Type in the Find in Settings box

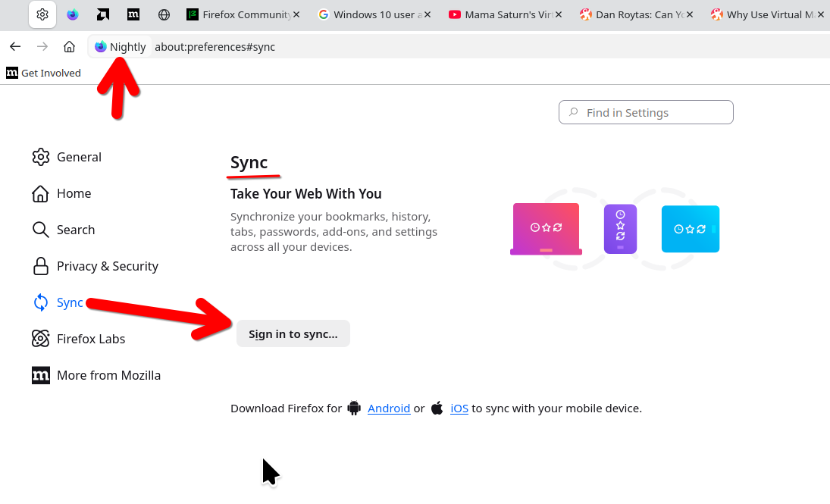[653, 112]
